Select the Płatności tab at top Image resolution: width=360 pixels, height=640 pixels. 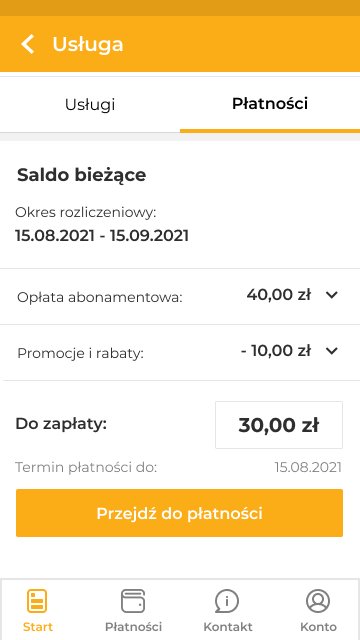[270, 104]
